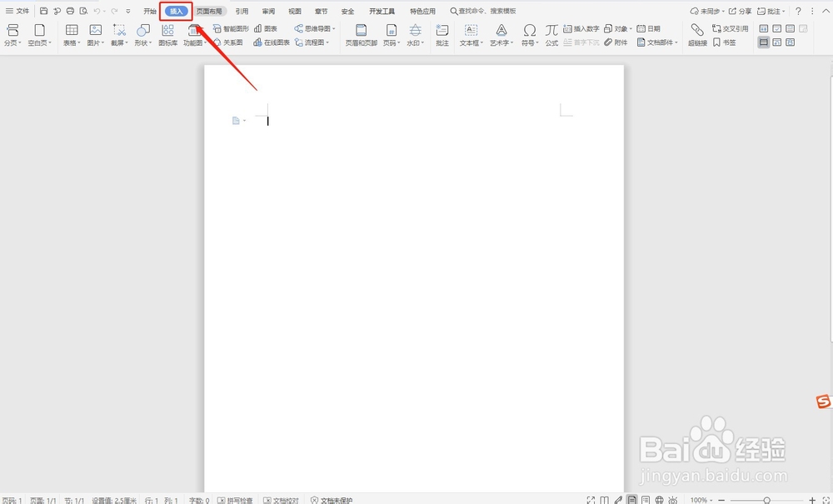The width and height of the screenshot is (833, 504).
Task: Click the Print icon in quick access toolbar
Action: 70,11
